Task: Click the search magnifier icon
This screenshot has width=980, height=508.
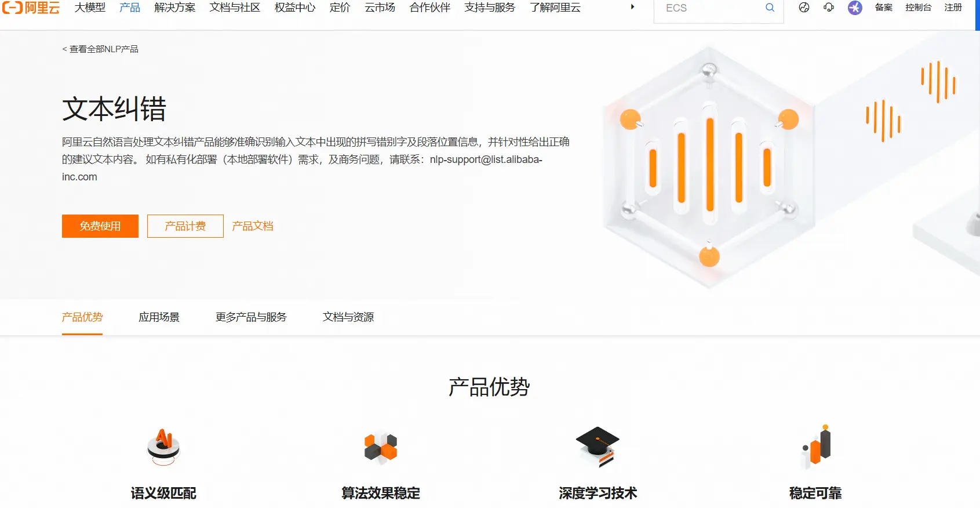Action: (770, 8)
